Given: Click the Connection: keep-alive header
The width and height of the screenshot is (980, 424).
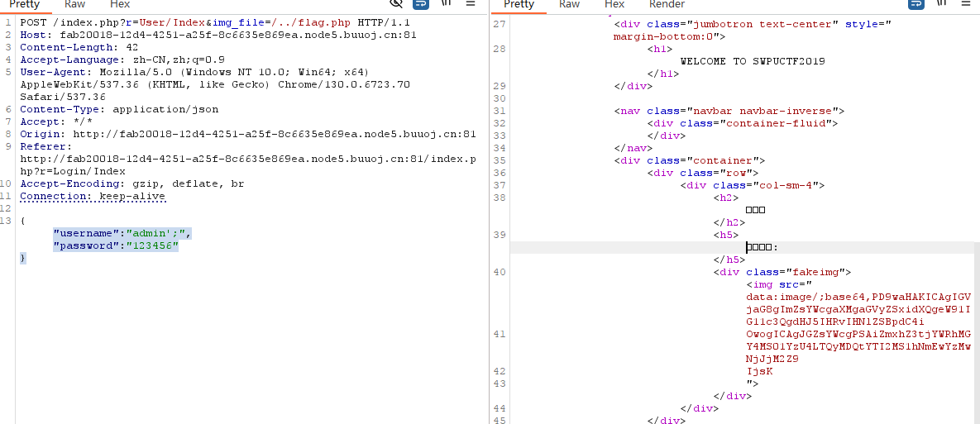Looking at the screenshot, I should pos(93,197).
